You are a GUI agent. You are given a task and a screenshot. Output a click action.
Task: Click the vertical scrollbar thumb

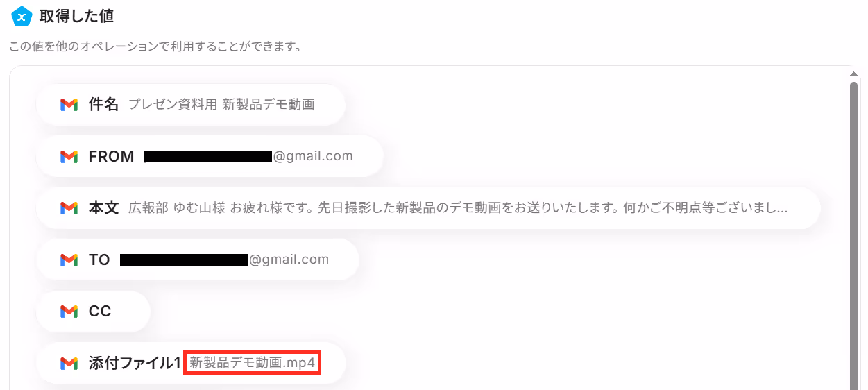click(853, 236)
